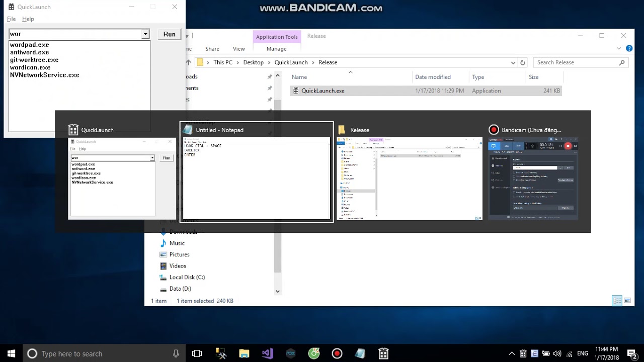Click the Pictures folder icon in navigation pane
This screenshot has height=362, width=644.
[x=164, y=254]
